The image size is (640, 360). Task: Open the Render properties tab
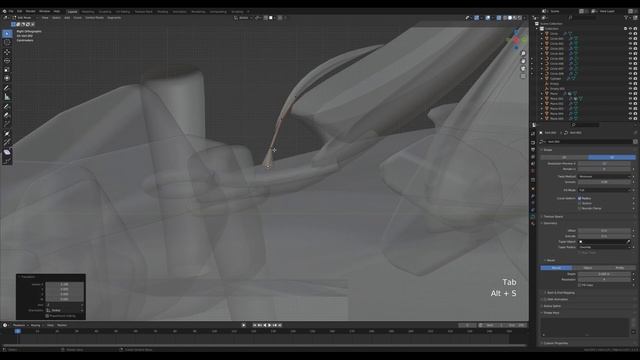[533, 142]
